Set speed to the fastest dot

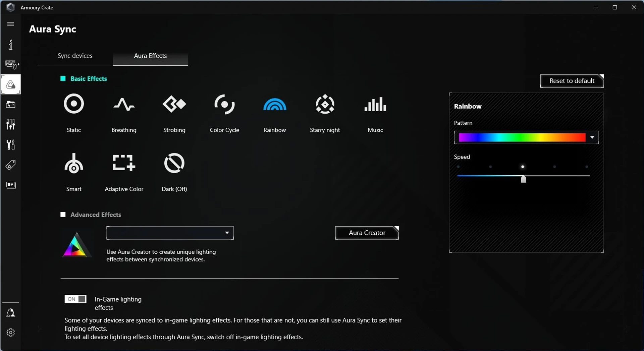pos(587,167)
